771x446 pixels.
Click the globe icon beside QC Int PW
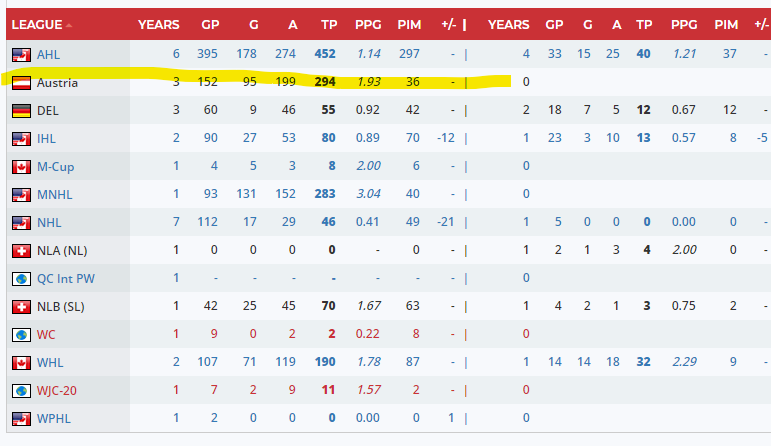20,278
